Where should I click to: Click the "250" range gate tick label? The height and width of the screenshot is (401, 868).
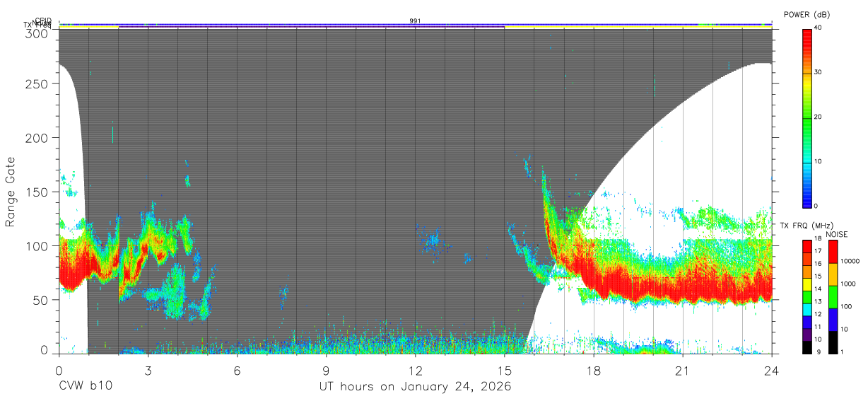point(36,83)
